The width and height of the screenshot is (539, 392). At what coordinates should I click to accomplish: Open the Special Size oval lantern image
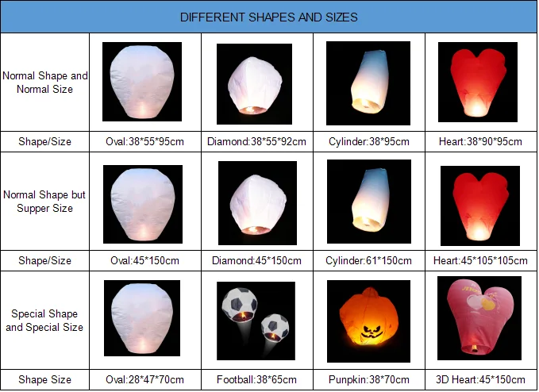coord(142,318)
